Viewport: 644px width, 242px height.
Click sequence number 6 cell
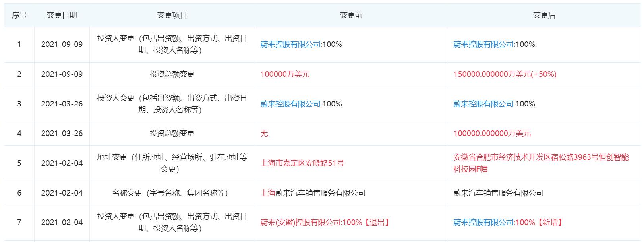(19, 193)
